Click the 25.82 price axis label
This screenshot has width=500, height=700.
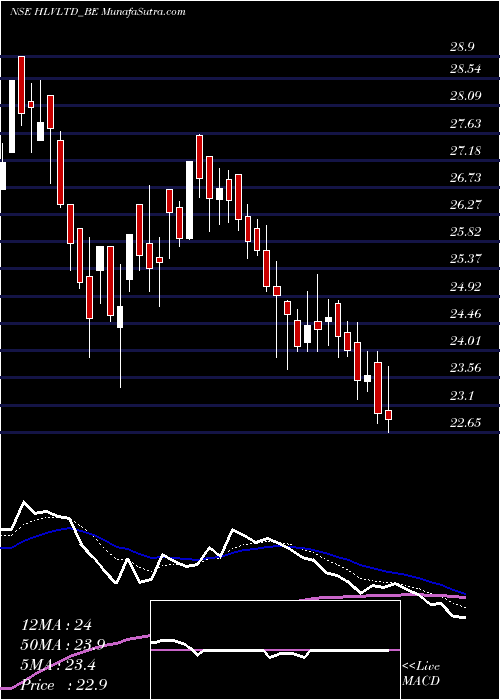coord(466,232)
